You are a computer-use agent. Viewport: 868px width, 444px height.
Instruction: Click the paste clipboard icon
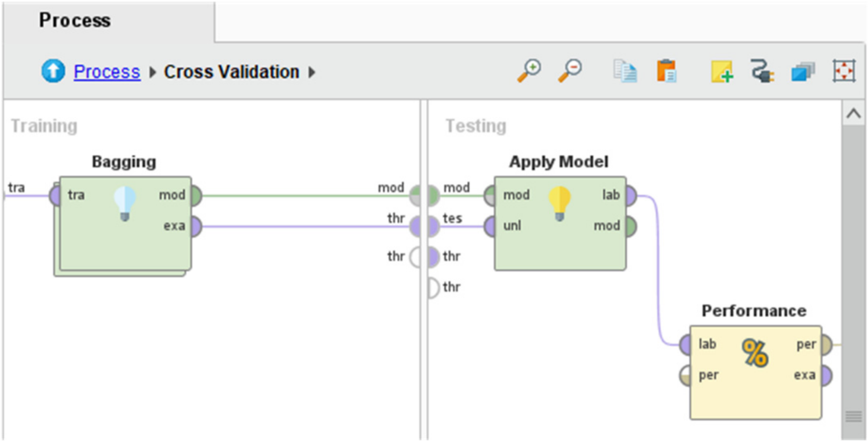pyautogui.click(x=666, y=71)
